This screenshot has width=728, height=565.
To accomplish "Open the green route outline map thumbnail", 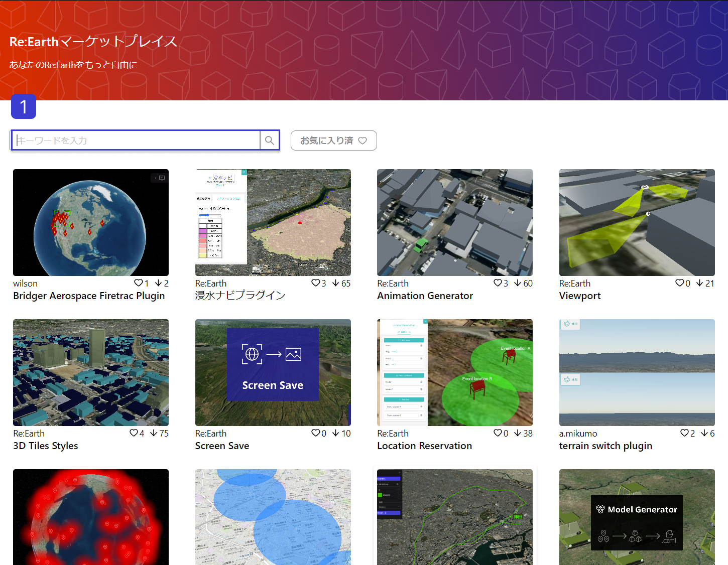I will tap(455, 517).
